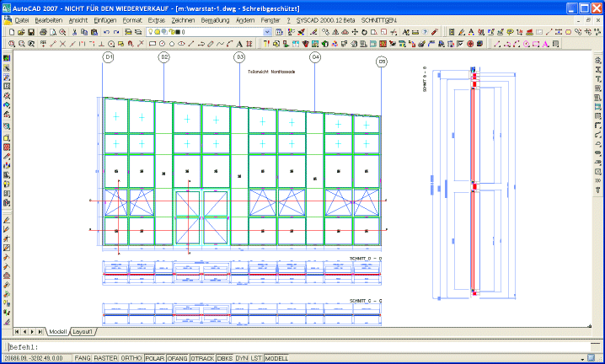Toggle FANG snap mode in status bar

[x=83, y=358]
